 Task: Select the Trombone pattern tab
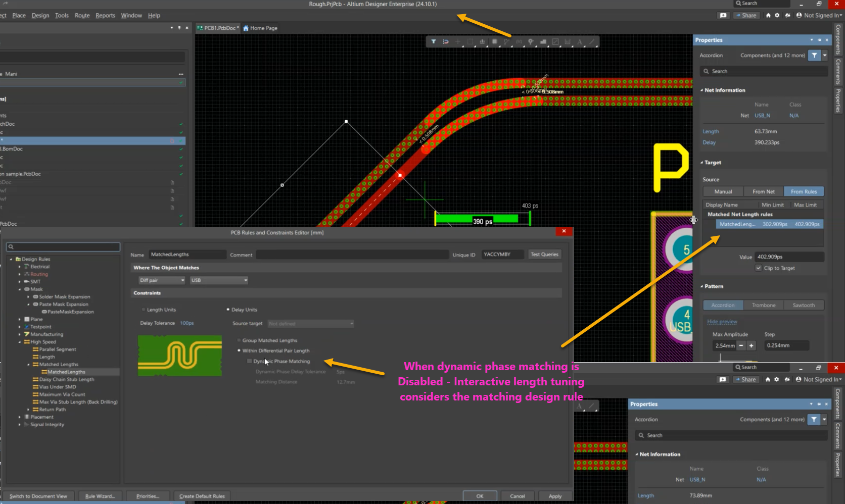pos(763,305)
